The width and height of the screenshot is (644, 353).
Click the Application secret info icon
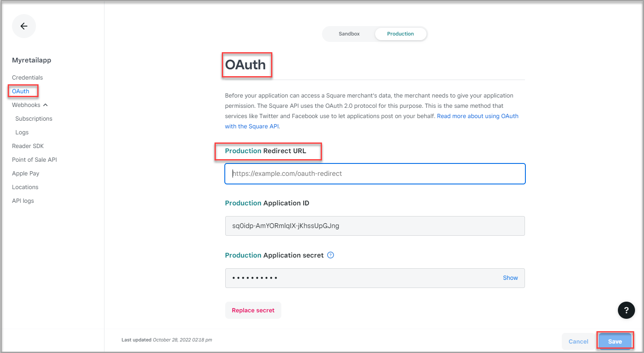tap(331, 255)
